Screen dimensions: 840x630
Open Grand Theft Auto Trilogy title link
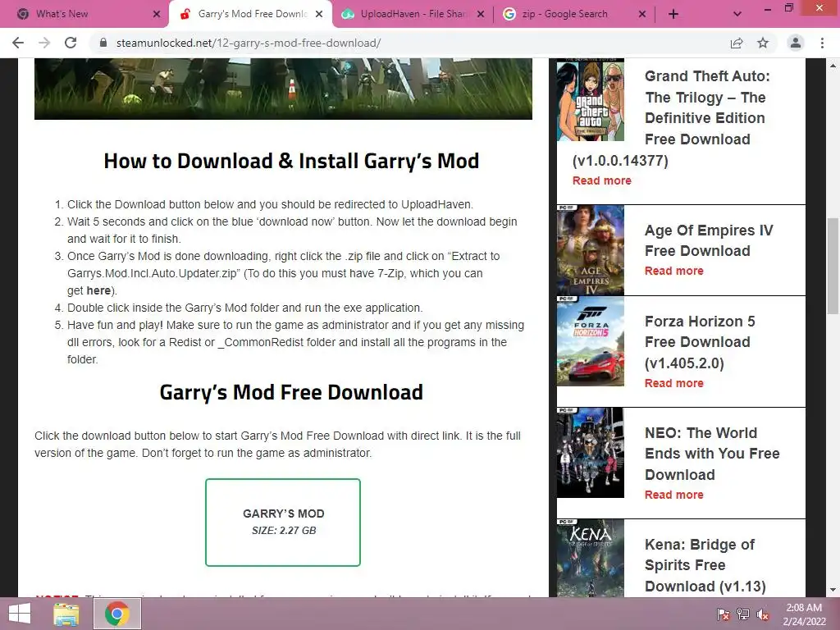(671, 118)
